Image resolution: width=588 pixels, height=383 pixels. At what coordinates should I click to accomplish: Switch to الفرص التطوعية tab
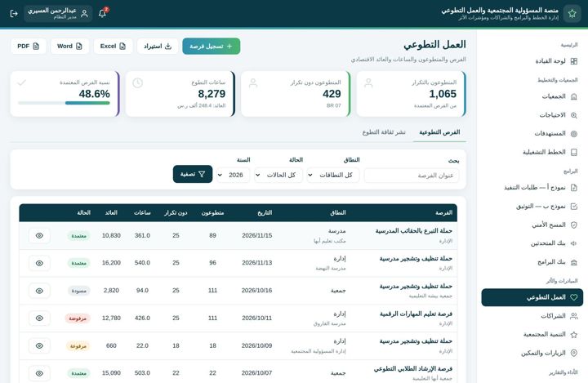coord(439,132)
